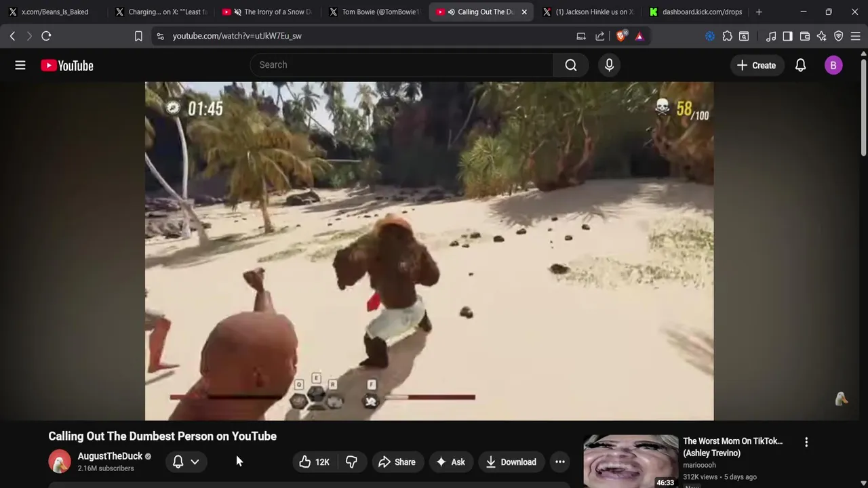Image resolution: width=868 pixels, height=488 pixels.
Task: Open the site settings icon in address bar
Action: tap(160, 36)
